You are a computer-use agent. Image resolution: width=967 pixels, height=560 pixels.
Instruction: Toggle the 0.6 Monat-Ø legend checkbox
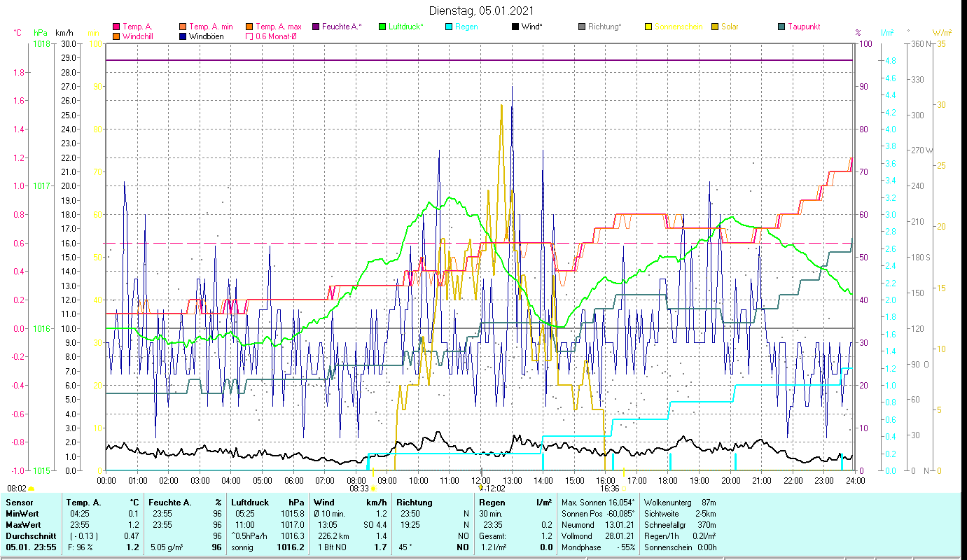tap(249, 36)
